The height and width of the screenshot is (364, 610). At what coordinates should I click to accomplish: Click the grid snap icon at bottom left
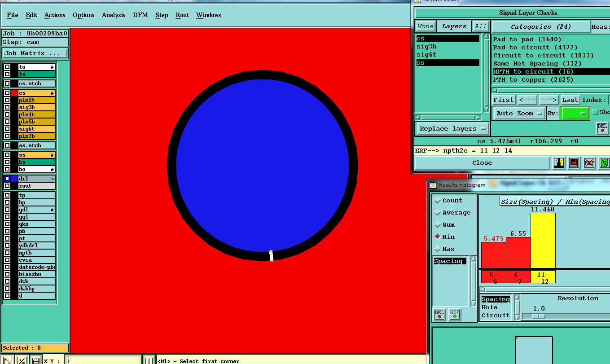click(35, 360)
